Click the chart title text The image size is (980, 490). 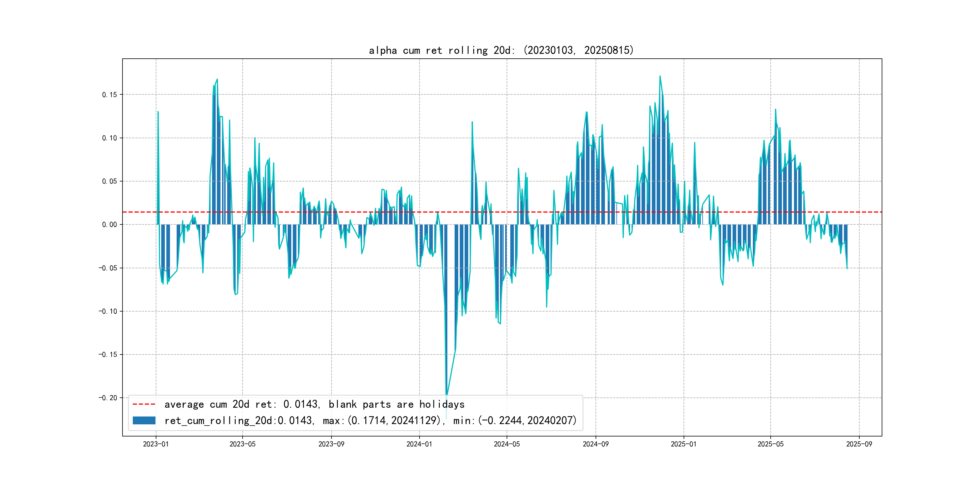501,50
